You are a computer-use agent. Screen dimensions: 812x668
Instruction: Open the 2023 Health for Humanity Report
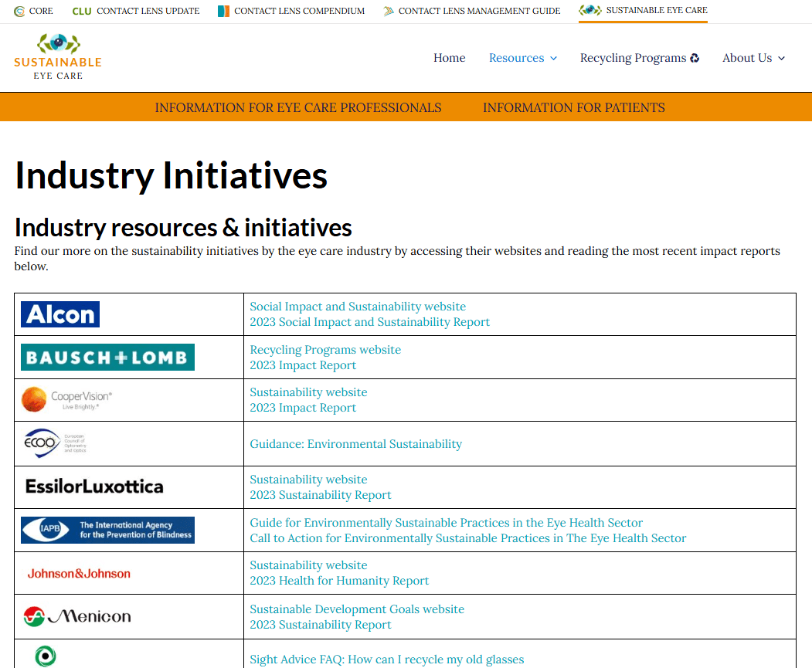[339, 581]
